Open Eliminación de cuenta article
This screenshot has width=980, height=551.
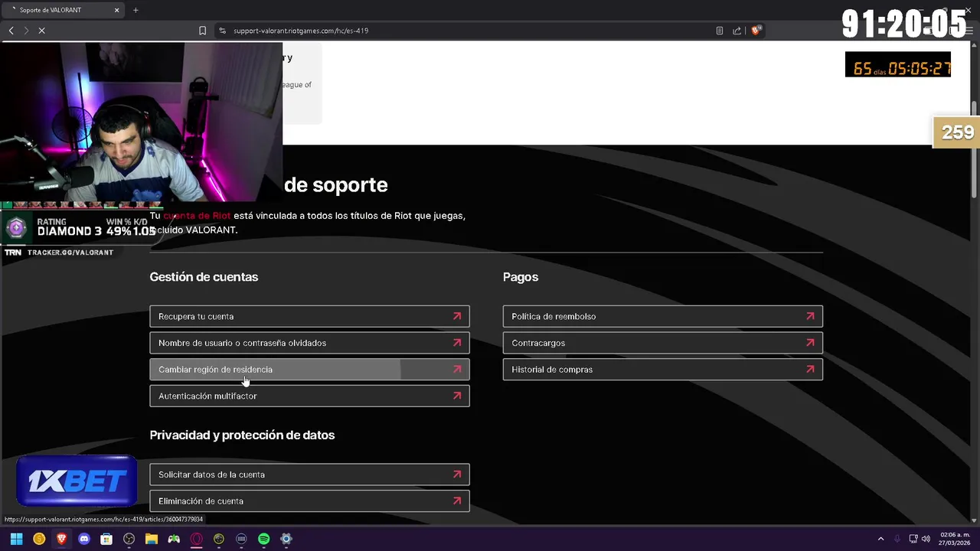point(309,501)
